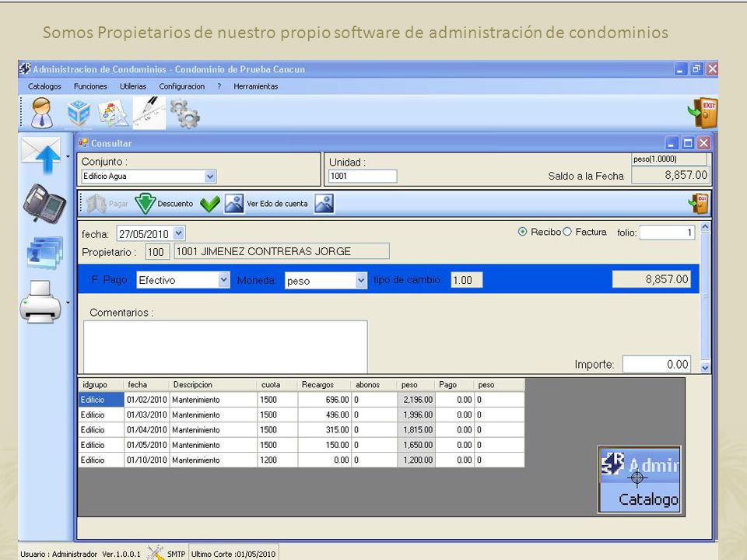Open the Herramientas menu

click(255, 86)
